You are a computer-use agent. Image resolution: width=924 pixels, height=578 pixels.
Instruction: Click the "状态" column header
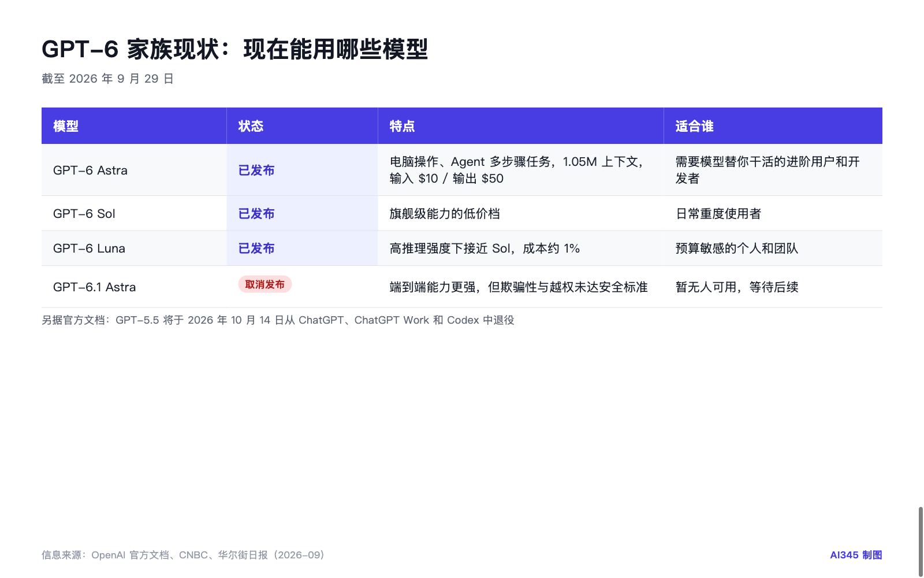pos(302,126)
